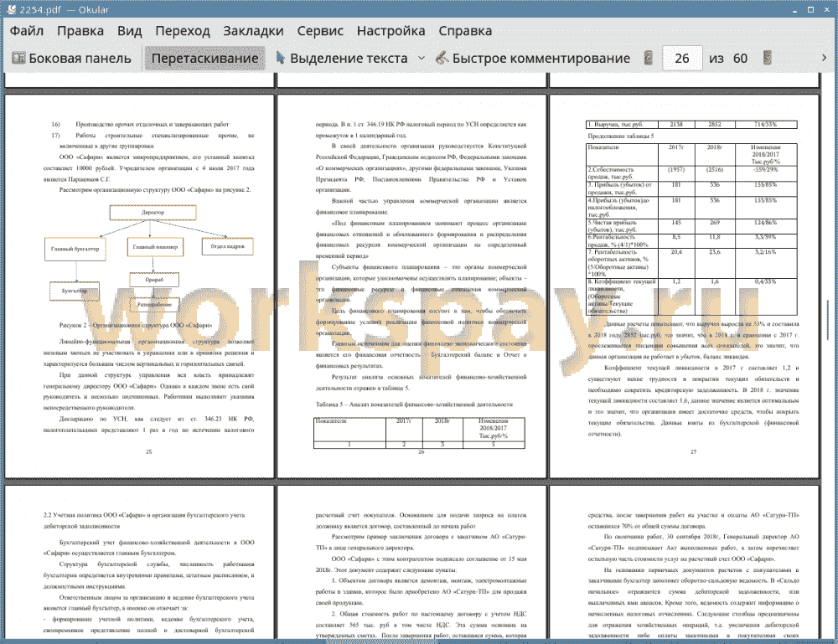Open the Правка menu
Image resolution: width=838 pixels, height=644 pixels.
click(80, 31)
